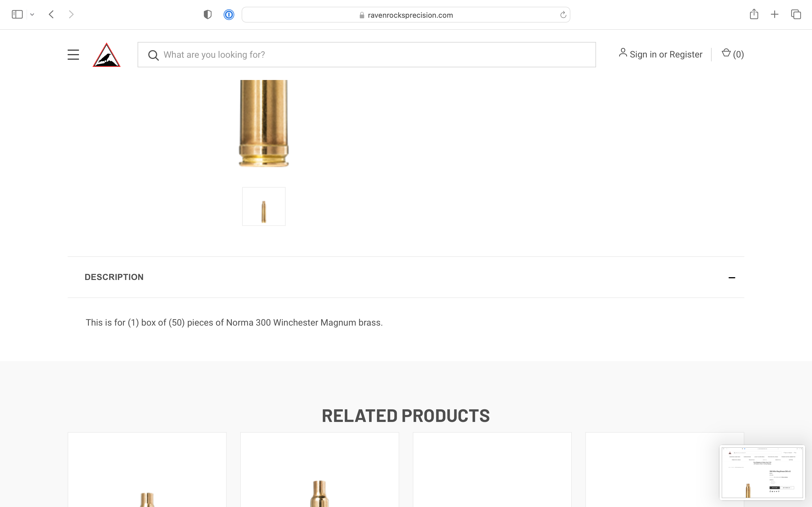Click the Raven Rocks Precision logo

[x=106, y=55]
